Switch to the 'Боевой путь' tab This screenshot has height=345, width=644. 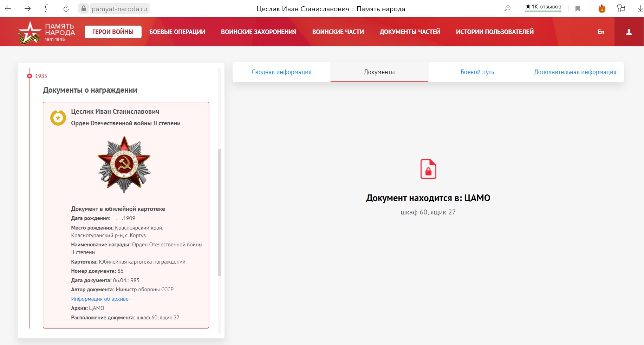[x=477, y=72]
